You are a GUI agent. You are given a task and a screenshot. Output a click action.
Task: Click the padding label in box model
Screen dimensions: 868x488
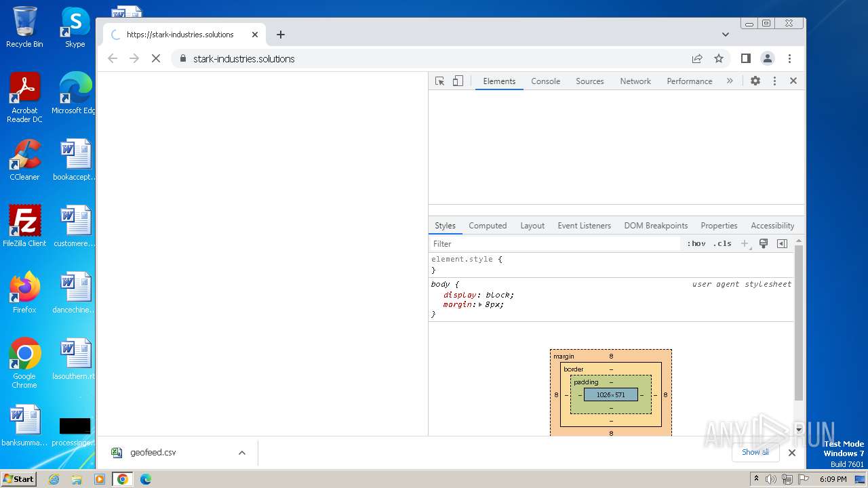586,382
